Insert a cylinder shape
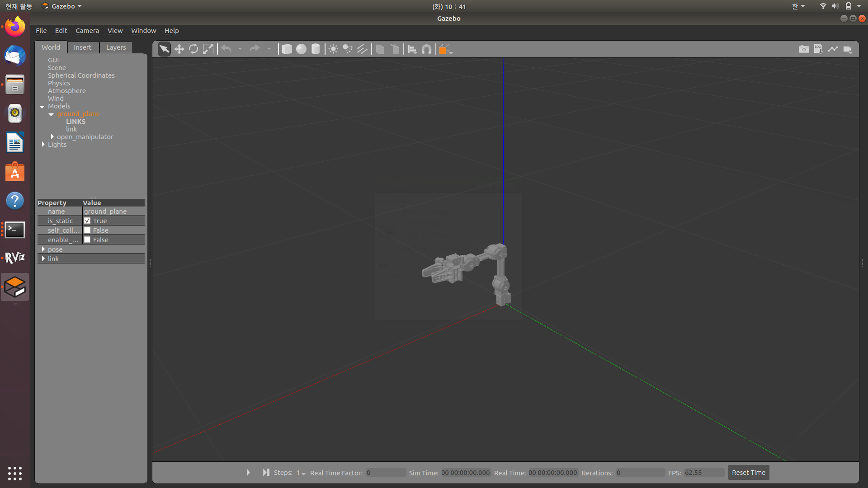Screen dimensions: 868x488 (316, 49)
